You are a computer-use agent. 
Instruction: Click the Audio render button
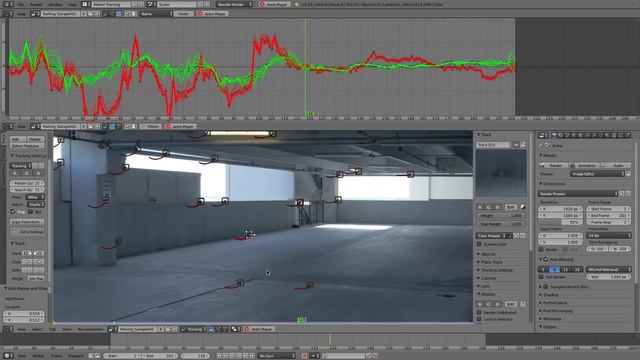[x=616, y=165]
